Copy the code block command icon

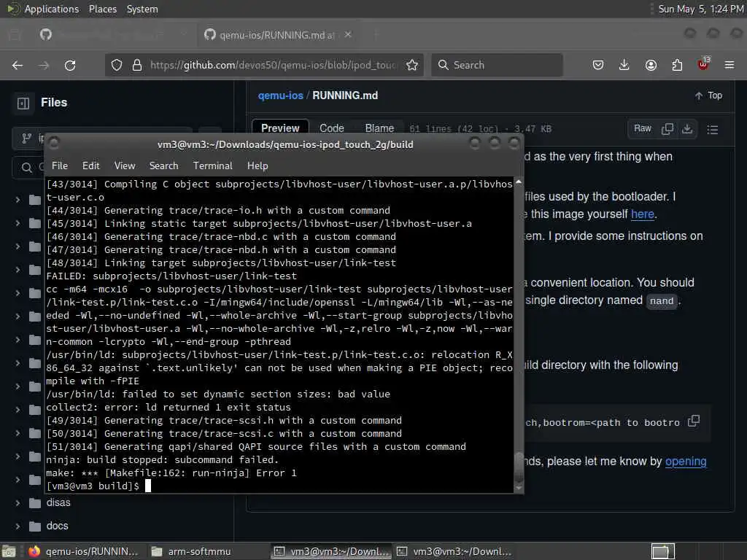(694, 421)
